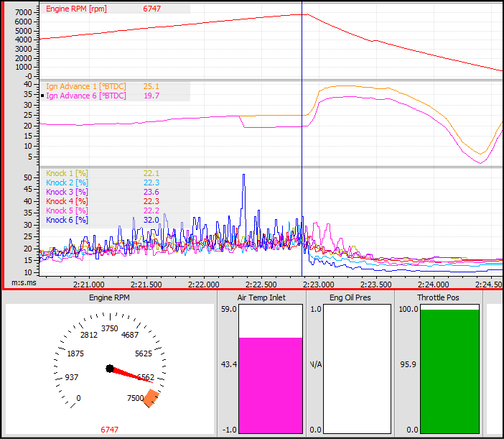
Task: Click the 2:21.500 time axis label
Action: click(146, 285)
